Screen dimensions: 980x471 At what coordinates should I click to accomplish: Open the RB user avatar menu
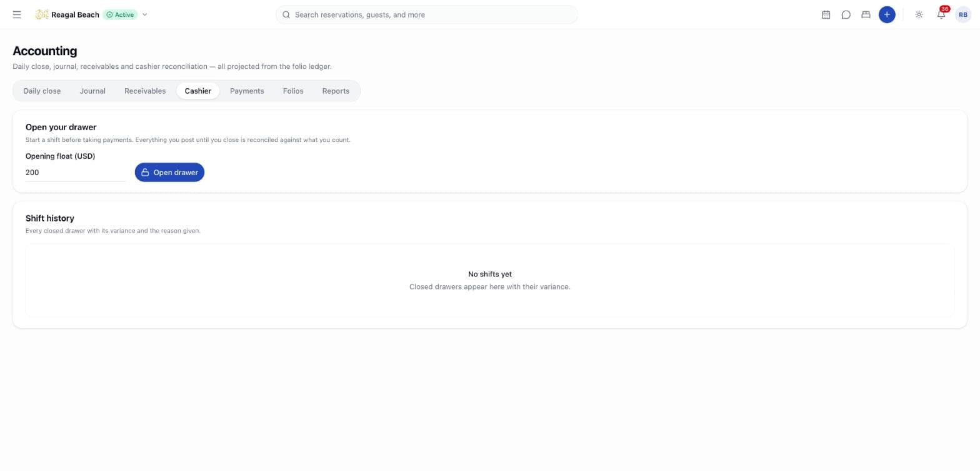point(963,14)
